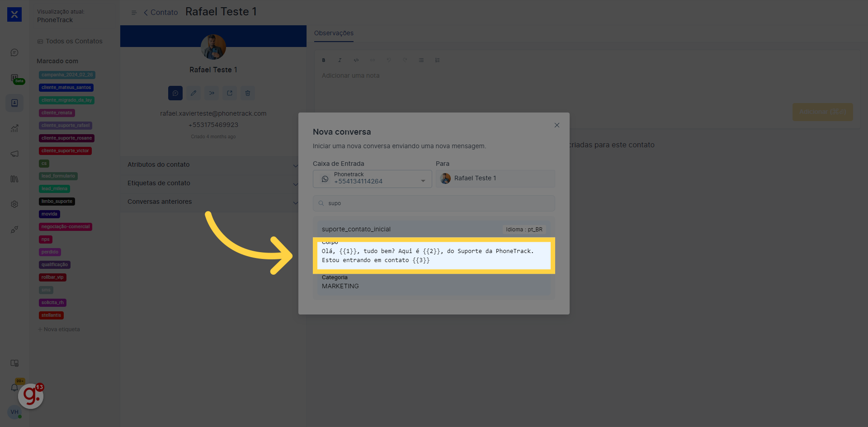Filter by cliente_suporte_rafael label
This screenshot has height=427, width=868.
(x=66, y=126)
